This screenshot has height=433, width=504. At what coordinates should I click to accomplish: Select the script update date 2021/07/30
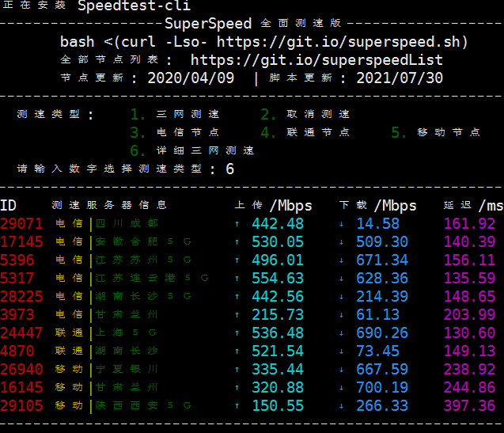click(400, 78)
